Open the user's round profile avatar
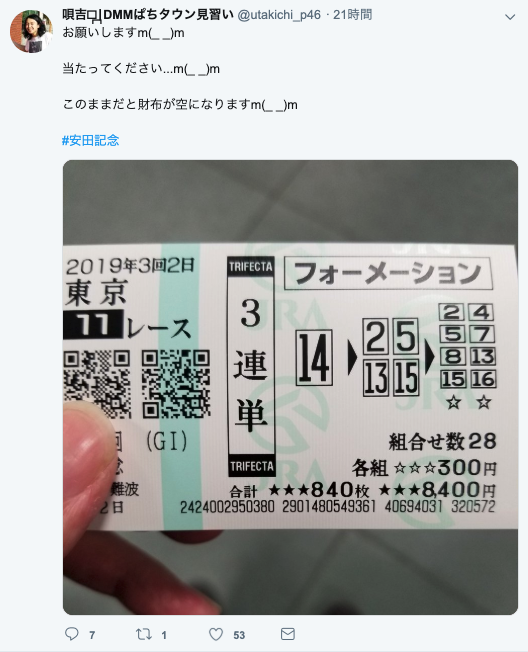Viewport: 528px width, 652px height. 31,31
